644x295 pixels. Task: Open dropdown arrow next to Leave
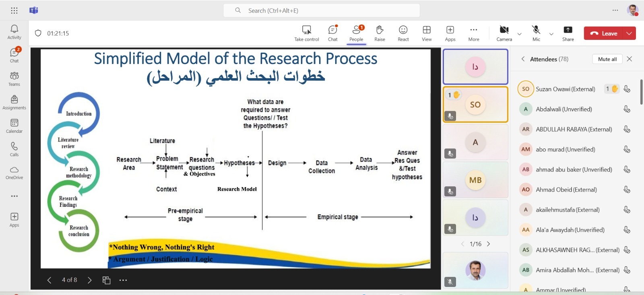629,33
